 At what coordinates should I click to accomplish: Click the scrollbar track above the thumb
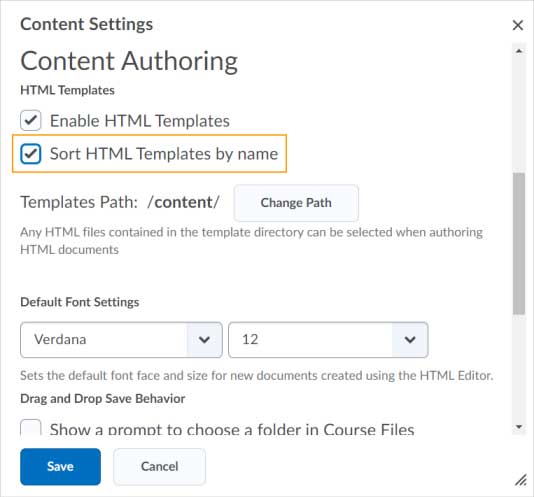(x=519, y=114)
